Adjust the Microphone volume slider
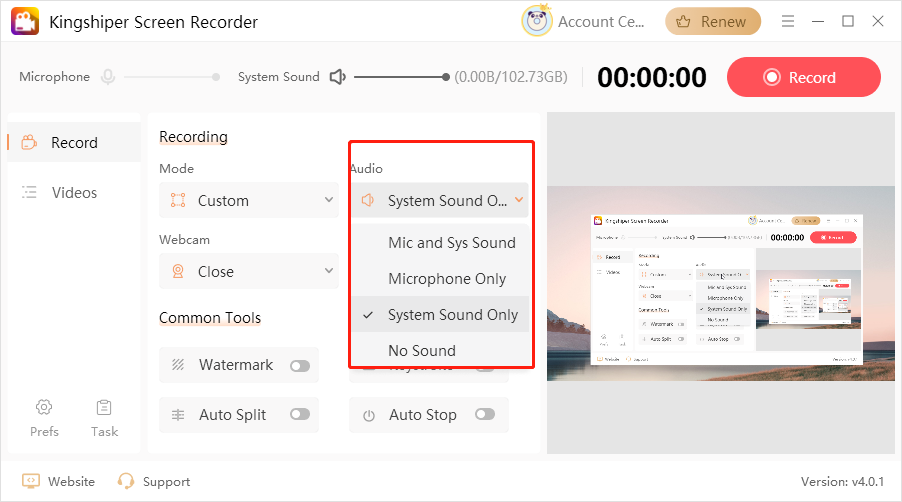902x502 pixels. point(171,76)
